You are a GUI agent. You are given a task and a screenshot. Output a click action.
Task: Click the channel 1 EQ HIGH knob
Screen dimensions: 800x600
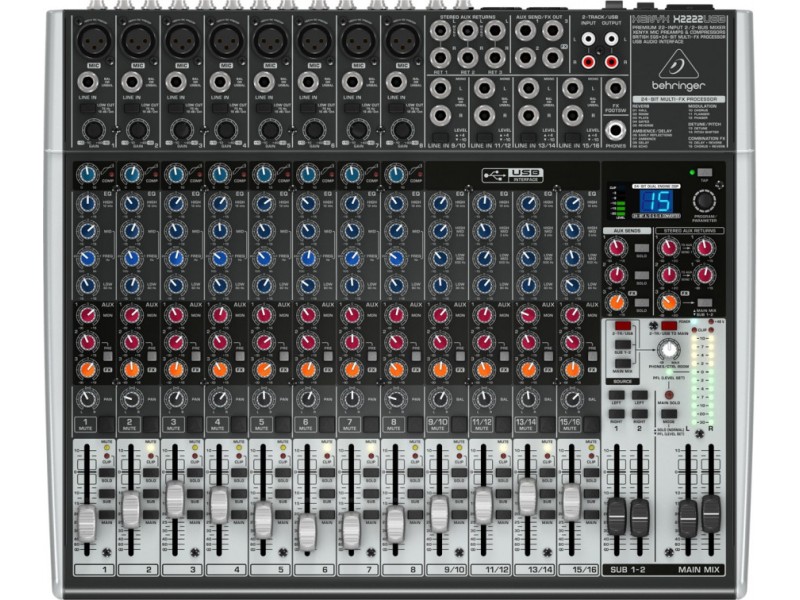point(87,204)
